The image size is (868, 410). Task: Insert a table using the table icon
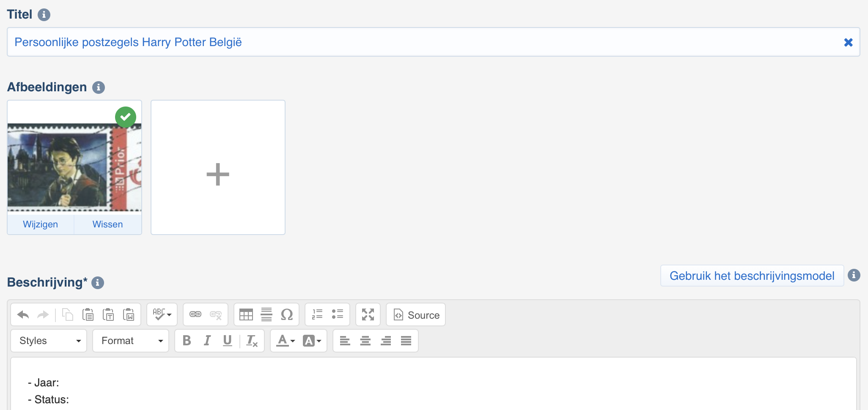point(246,314)
